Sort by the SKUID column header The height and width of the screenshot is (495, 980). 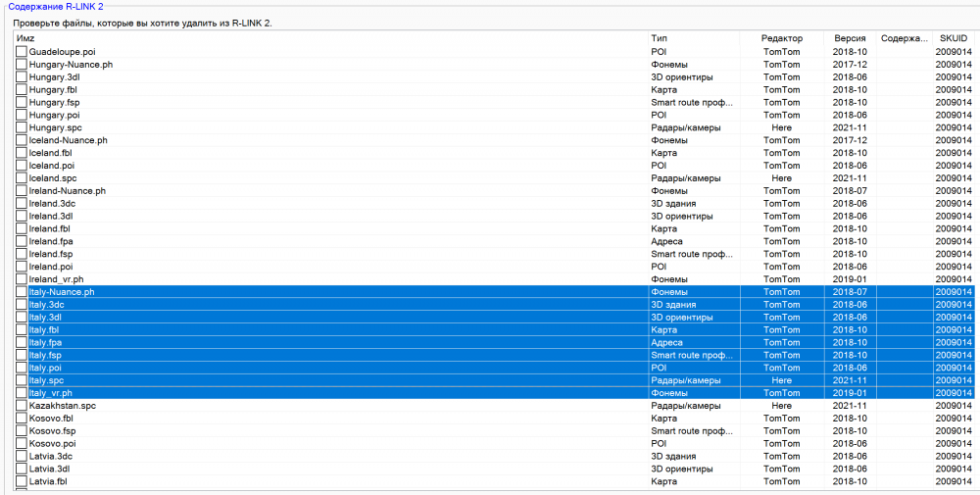(954, 38)
